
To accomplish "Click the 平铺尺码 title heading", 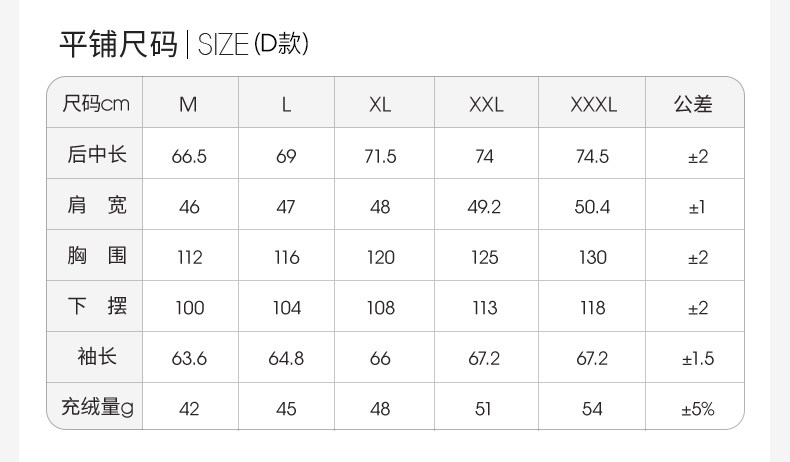I will [x=118, y=45].
